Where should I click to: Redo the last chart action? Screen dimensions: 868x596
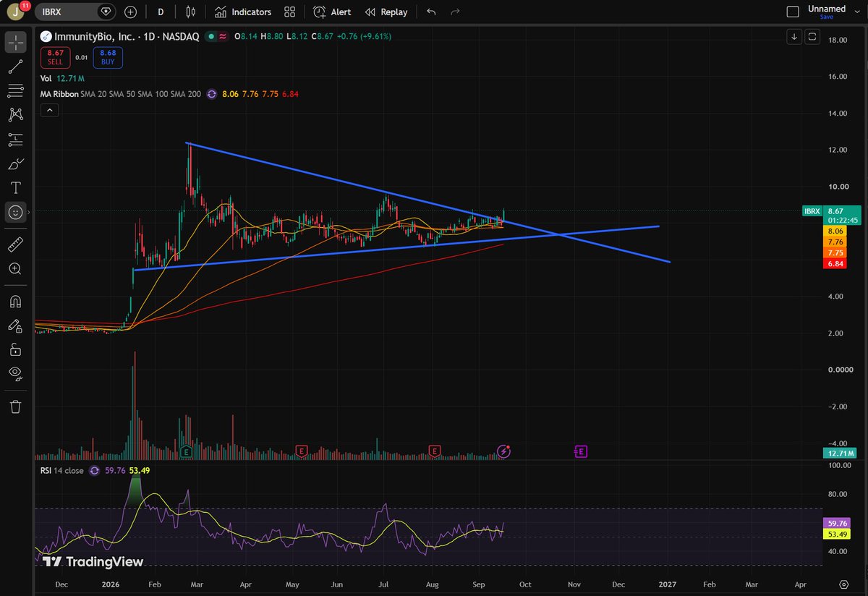pyautogui.click(x=455, y=12)
